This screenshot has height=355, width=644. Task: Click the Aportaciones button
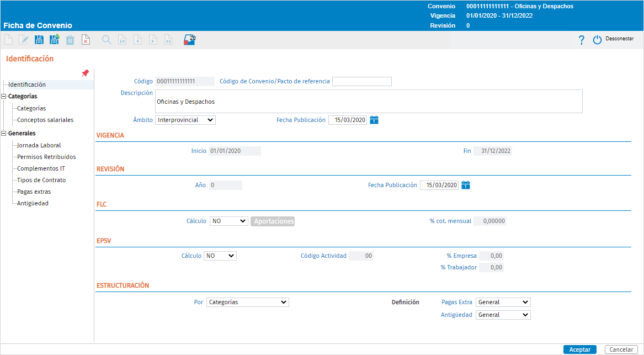coord(273,221)
